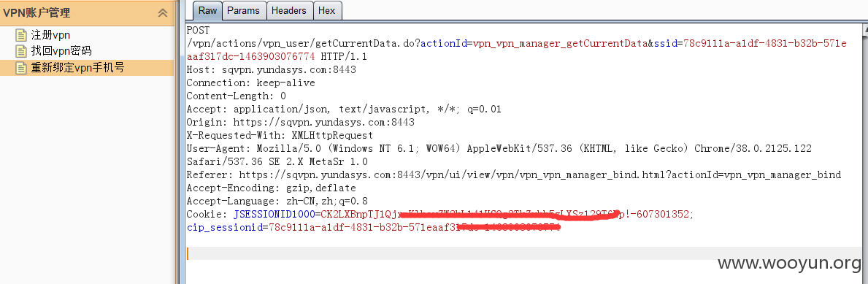868x284 pixels.
Task: Click the Accept: application/json header line
Action: coord(344,109)
